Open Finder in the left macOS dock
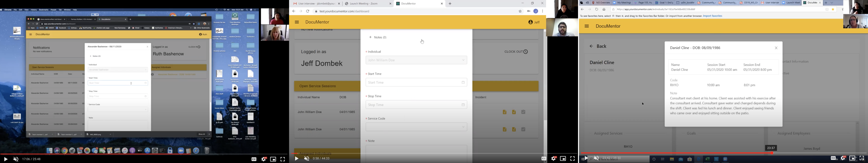868x163 pixels. (x=49, y=151)
